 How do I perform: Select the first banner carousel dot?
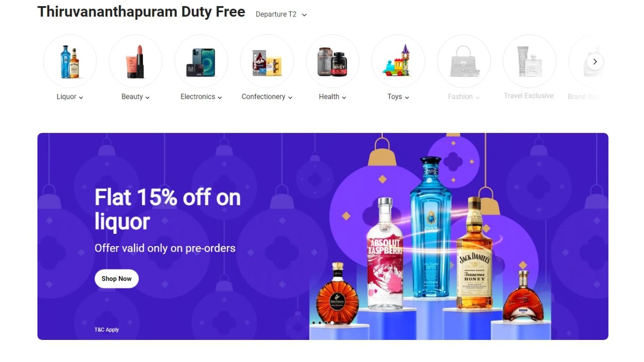[x=313, y=323]
